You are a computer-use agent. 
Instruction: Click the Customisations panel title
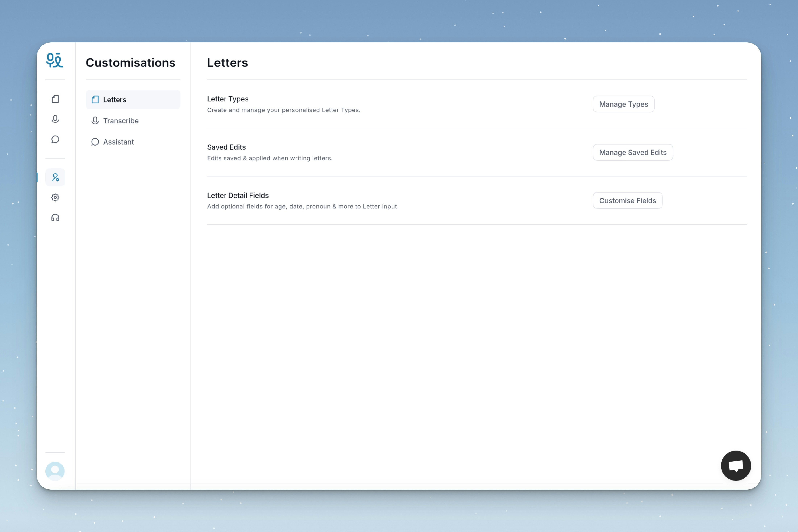[x=130, y=63]
